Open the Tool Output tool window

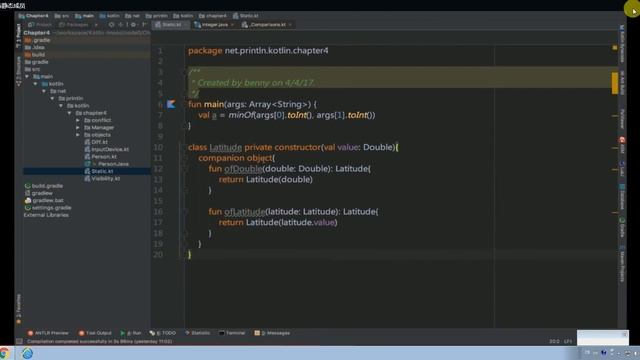pos(95,333)
